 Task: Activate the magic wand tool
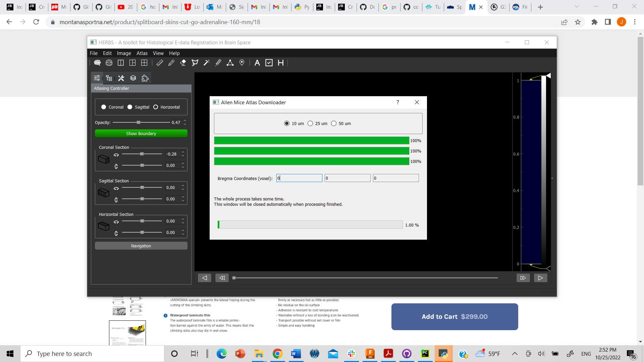(x=207, y=63)
